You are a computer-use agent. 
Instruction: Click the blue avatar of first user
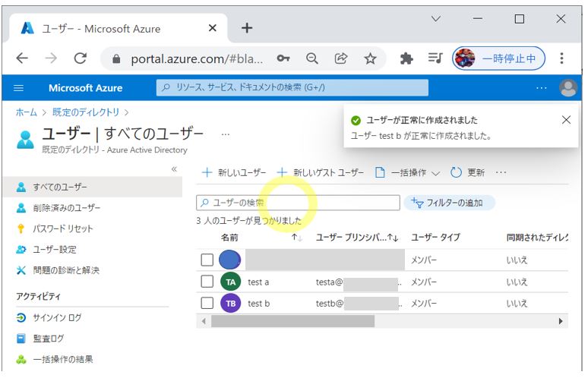point(229,260)
